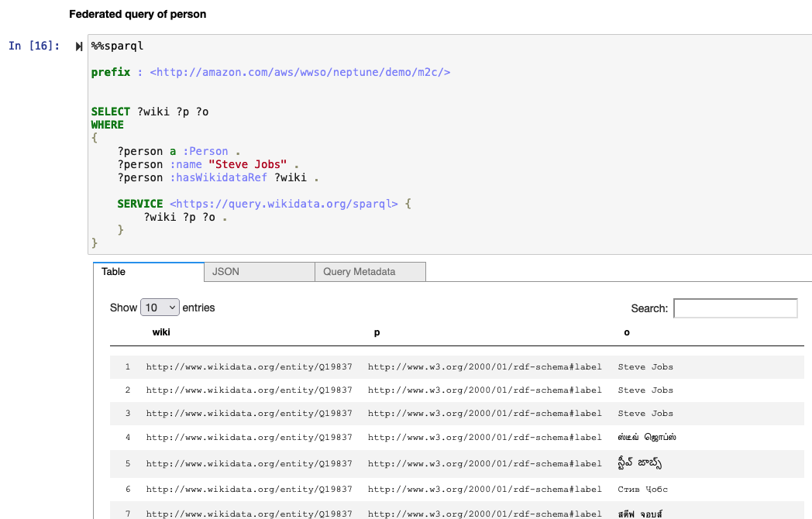Screen dimensions: 812x519
Task: Switch to the JSON tab
Action: click(x=224, y=272)
